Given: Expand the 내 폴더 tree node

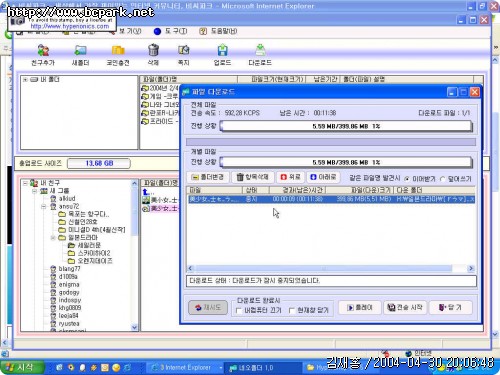Looking at the screenshot, I should (x=25, y=80).
